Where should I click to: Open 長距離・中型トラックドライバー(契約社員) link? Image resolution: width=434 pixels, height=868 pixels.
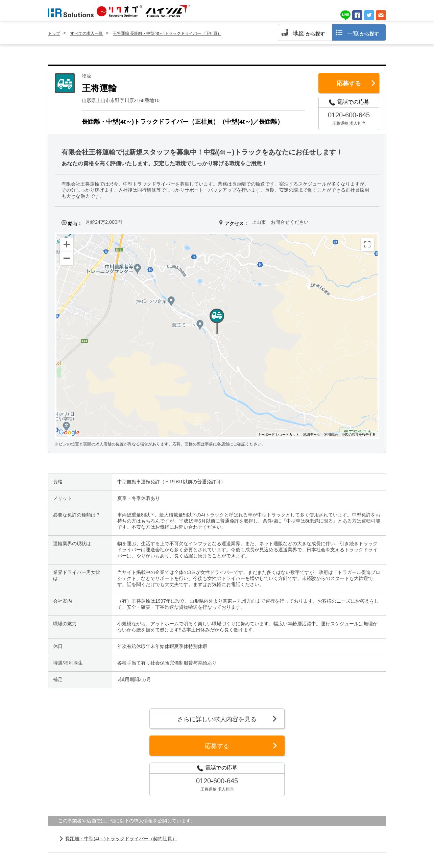[121, 839]
